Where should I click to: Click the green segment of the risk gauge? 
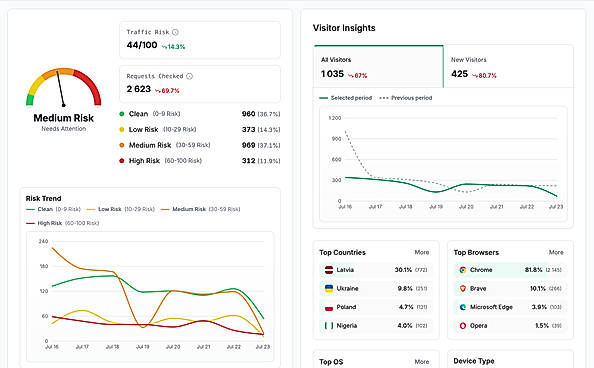[x=30, y=100]
